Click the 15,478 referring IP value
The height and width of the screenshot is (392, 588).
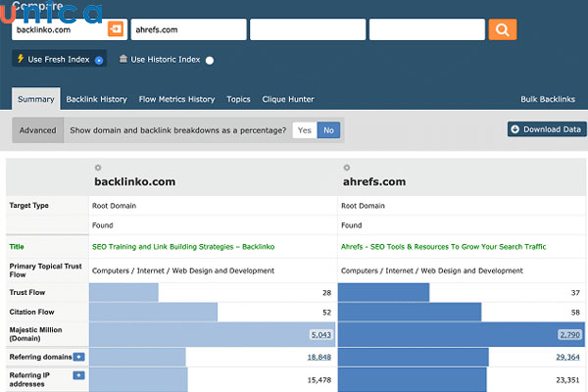[x=319, y=380]
